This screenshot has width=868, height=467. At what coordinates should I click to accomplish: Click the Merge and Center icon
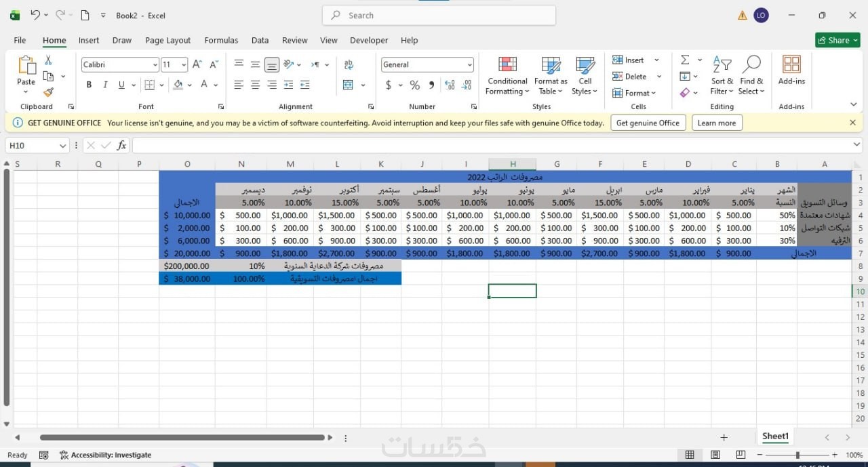[x=348, y=85]
